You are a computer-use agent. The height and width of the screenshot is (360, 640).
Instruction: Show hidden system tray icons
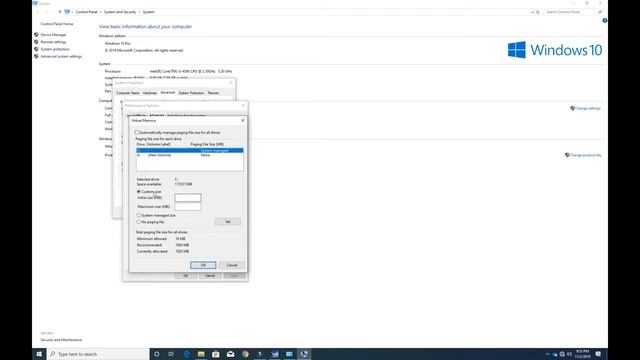[548, 354]
